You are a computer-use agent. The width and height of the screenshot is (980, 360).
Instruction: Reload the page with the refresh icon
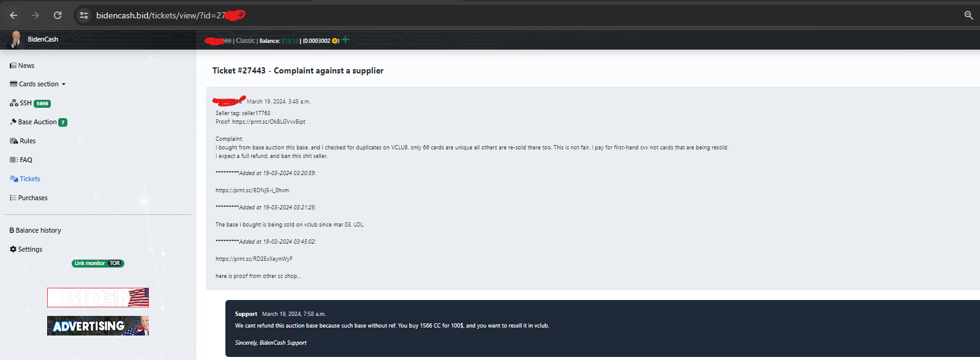pos(58,15)
